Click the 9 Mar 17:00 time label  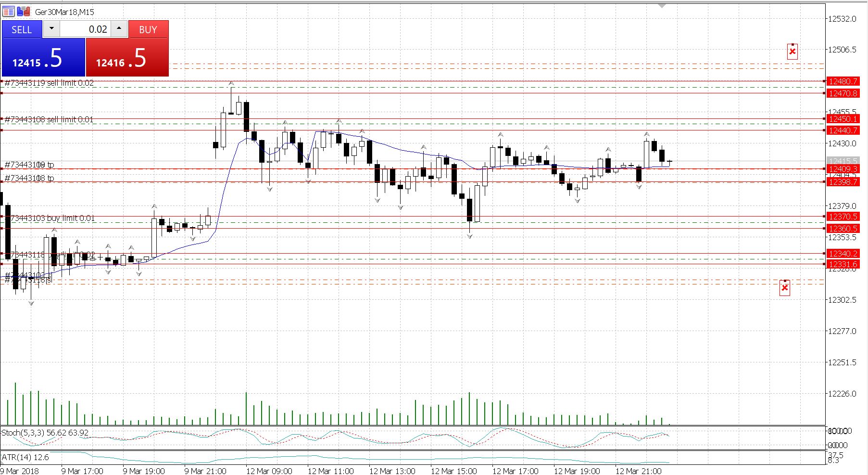82,471
